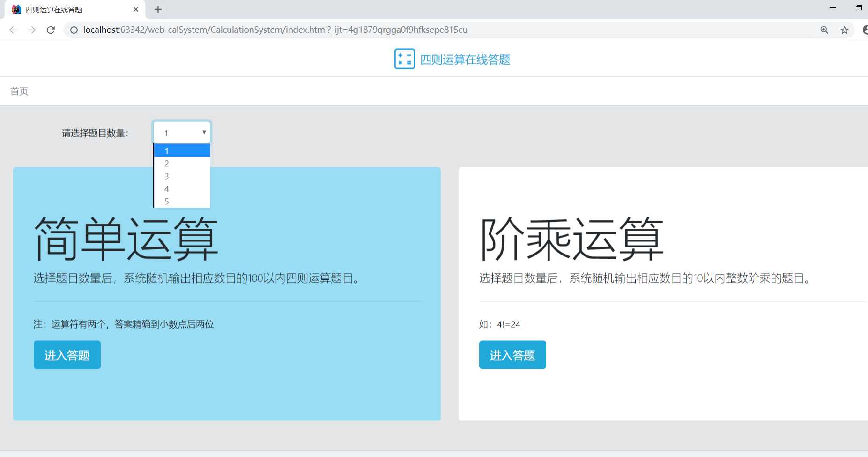868x457 pixels.
Task: Open the zoom magnifier icon in address bar
Action: pyautogui.click(x=824, y=30)
